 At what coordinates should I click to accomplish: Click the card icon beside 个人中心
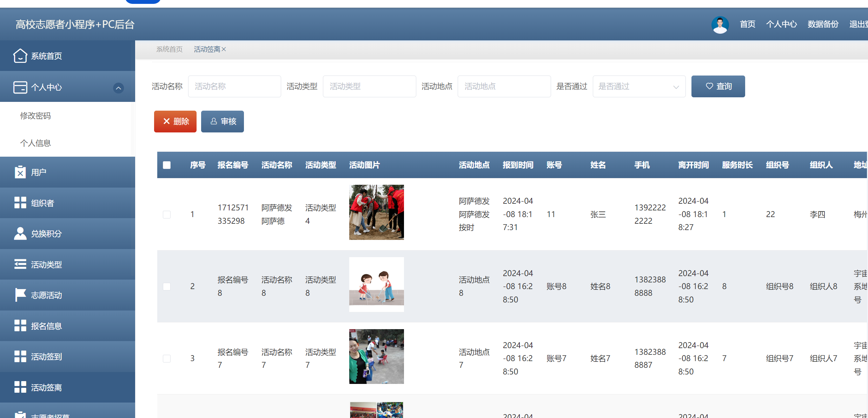coord(20,87)
